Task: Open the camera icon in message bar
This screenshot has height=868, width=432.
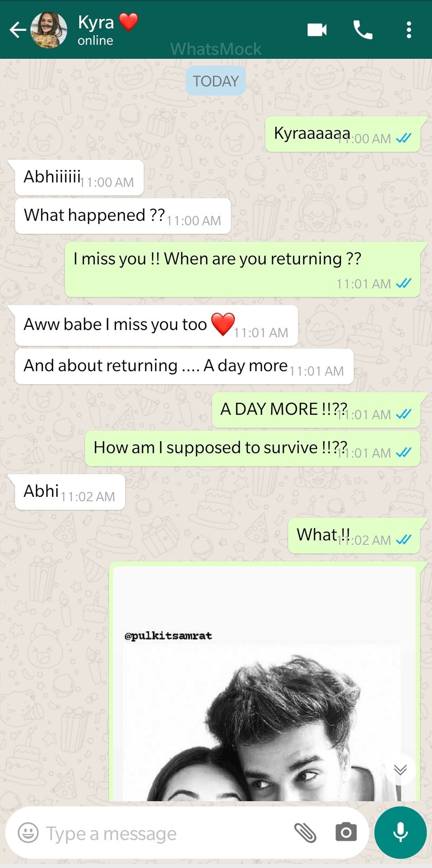Action: [x=346, y=832]
